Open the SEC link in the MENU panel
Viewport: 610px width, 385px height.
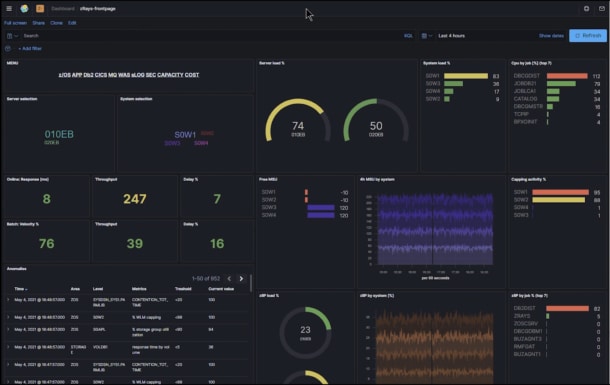pyautogui.click(x=151, y=75)
